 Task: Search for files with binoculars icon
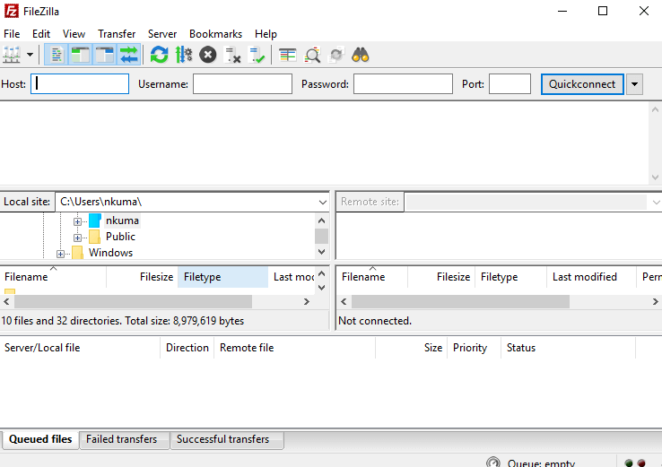361,55
